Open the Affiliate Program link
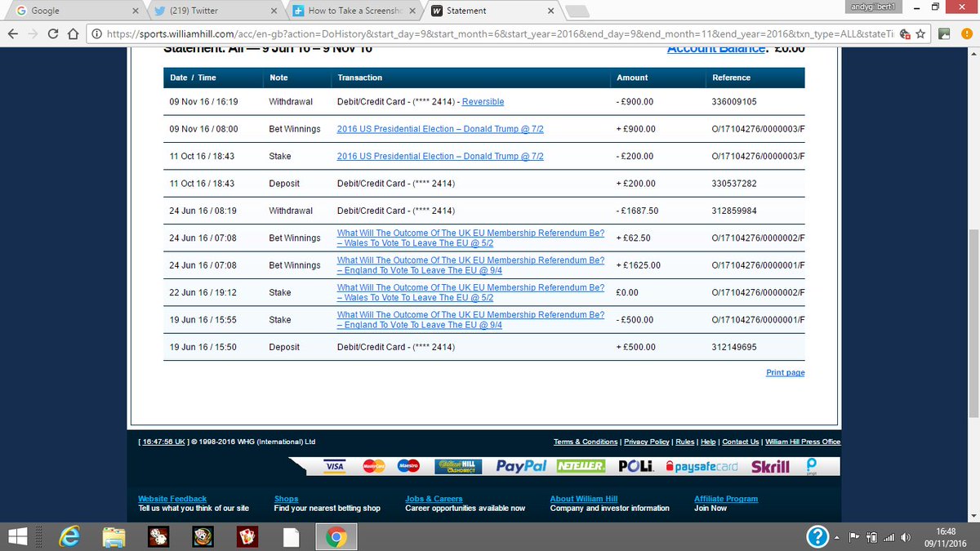 726,499
